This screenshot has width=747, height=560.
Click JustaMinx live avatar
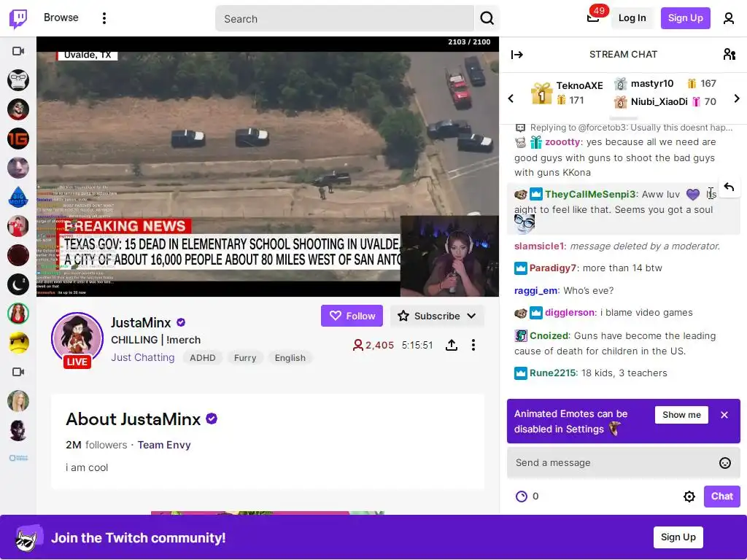click(77, 339)
